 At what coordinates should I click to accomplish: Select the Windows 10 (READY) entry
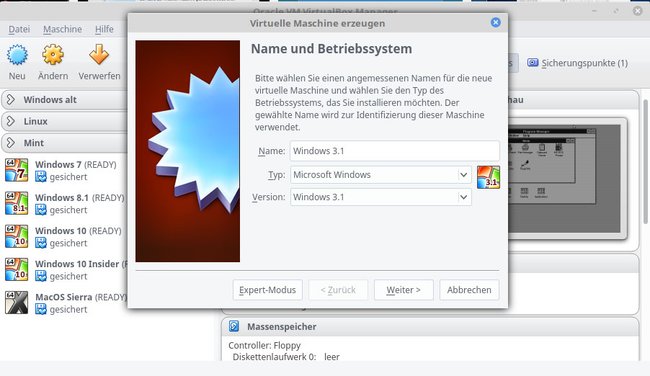64,237
